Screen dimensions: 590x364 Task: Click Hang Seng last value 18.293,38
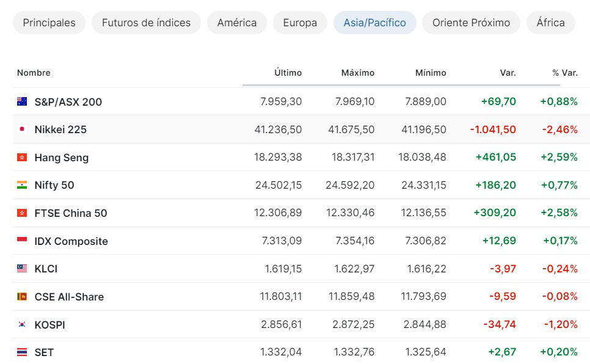coord(278,157)
